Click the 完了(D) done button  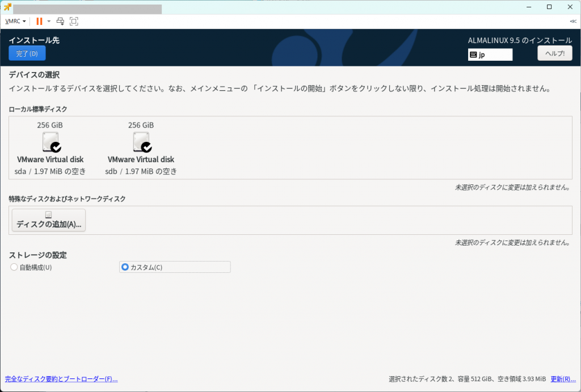(x=27, y=53)
